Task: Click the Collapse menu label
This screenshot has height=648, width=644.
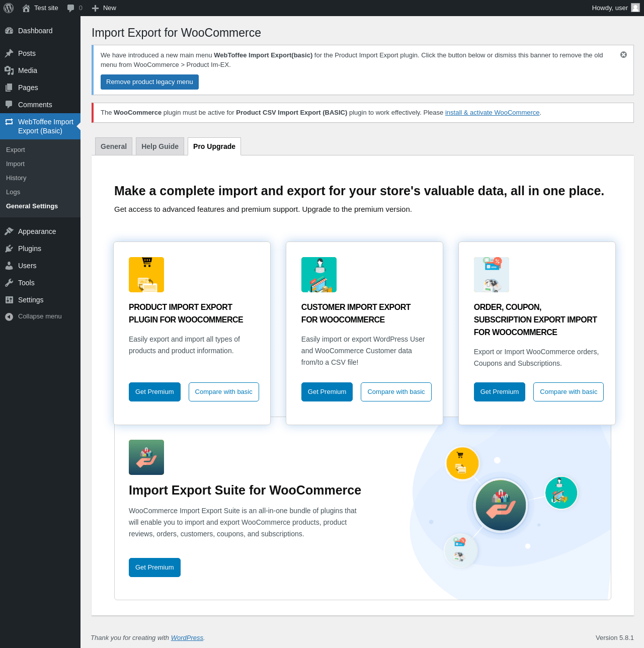Action: coord(40,316)
